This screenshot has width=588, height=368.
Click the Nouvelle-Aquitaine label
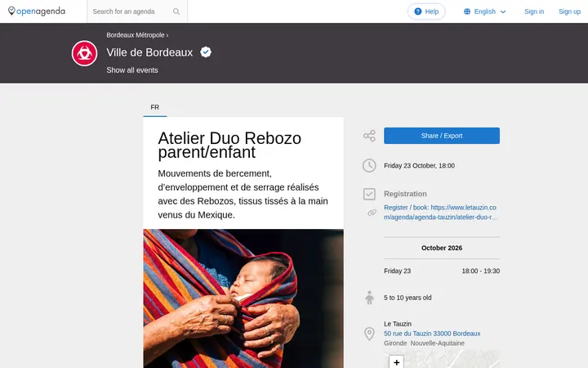pos(437,343)
